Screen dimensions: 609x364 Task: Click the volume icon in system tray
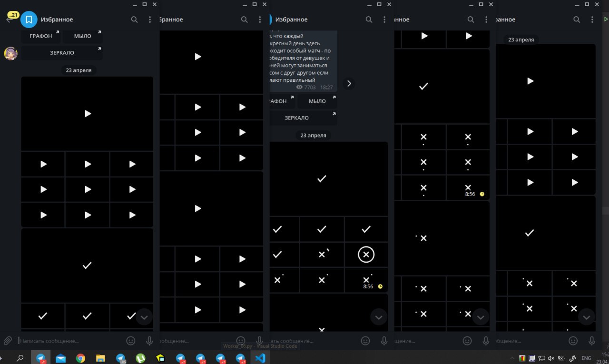coord(551,358)
